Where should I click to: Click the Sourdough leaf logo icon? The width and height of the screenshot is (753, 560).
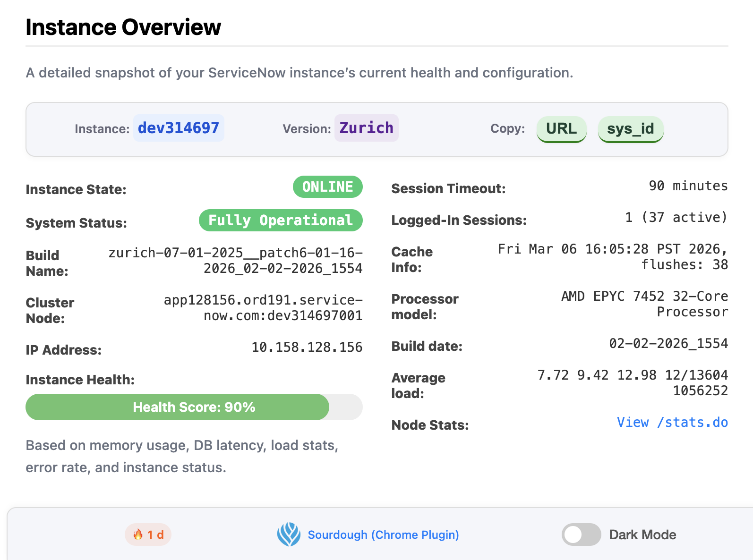point(289,535)
